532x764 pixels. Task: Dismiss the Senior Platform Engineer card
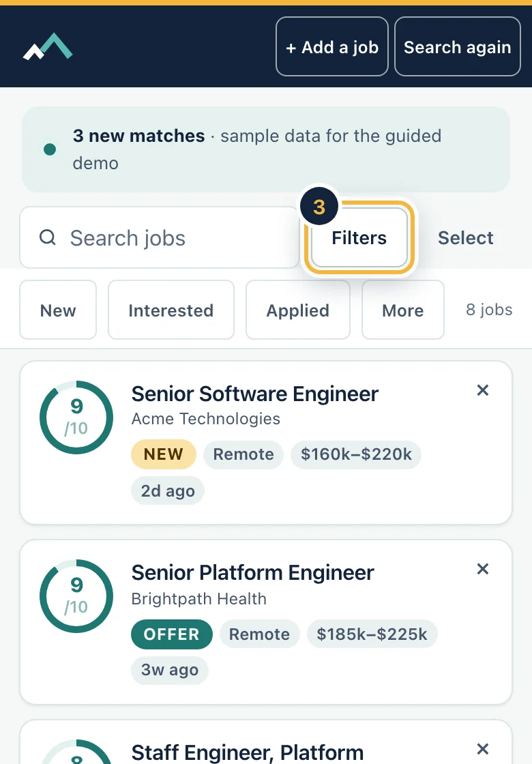click(483, 569)
